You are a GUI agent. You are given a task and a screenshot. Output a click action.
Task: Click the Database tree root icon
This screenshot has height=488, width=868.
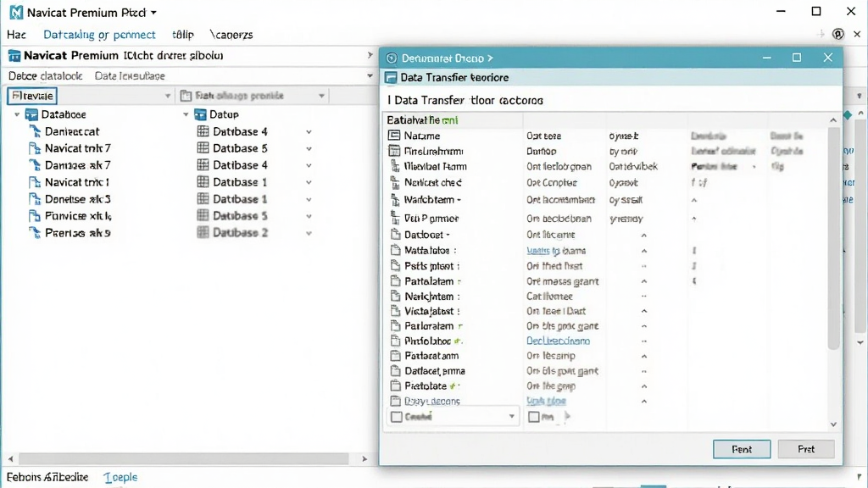pyautogui.click(x=31, y=114)
